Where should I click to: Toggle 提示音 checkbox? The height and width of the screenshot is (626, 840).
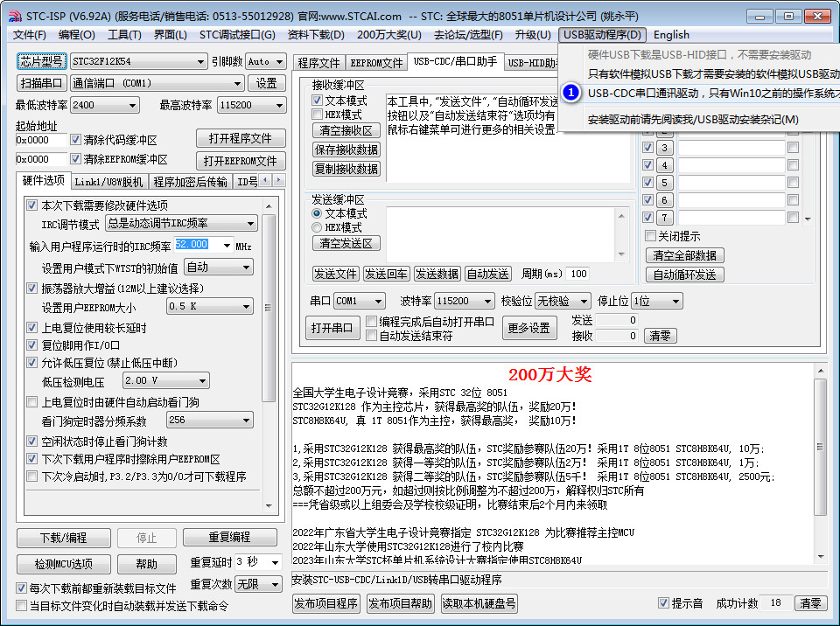coord(663,603)
